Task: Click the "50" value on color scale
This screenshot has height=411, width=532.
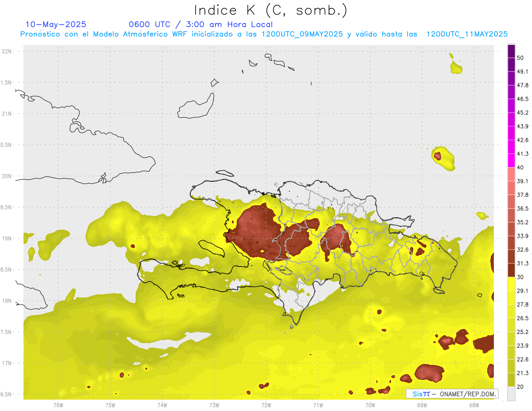Action: click(x=520, y=58)
